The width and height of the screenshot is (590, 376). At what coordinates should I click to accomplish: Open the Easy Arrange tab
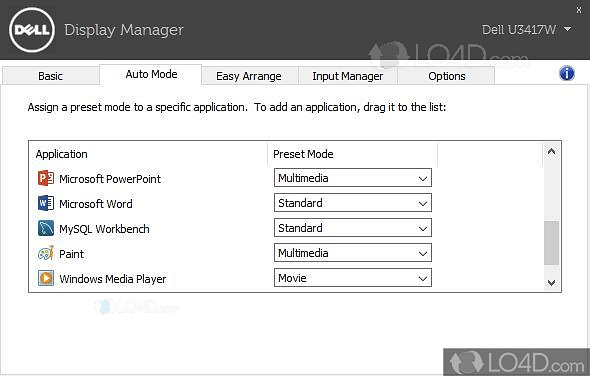(x=249, y=76)
